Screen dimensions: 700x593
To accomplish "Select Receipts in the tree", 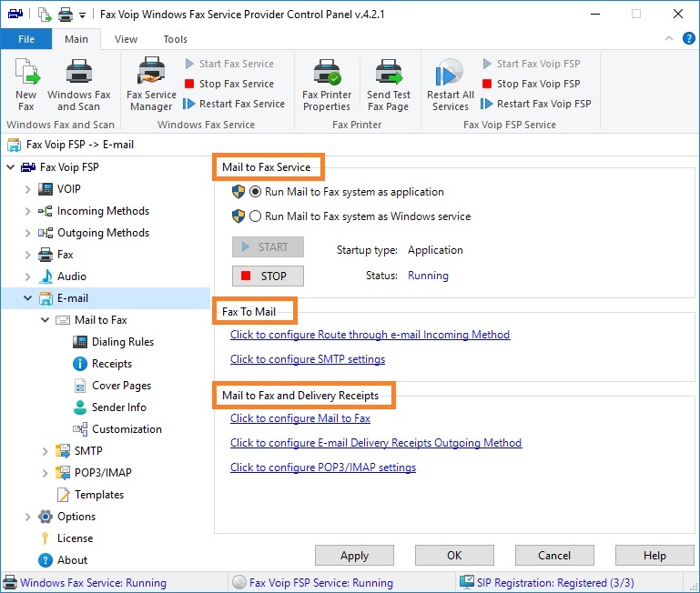I will point(112,364).
